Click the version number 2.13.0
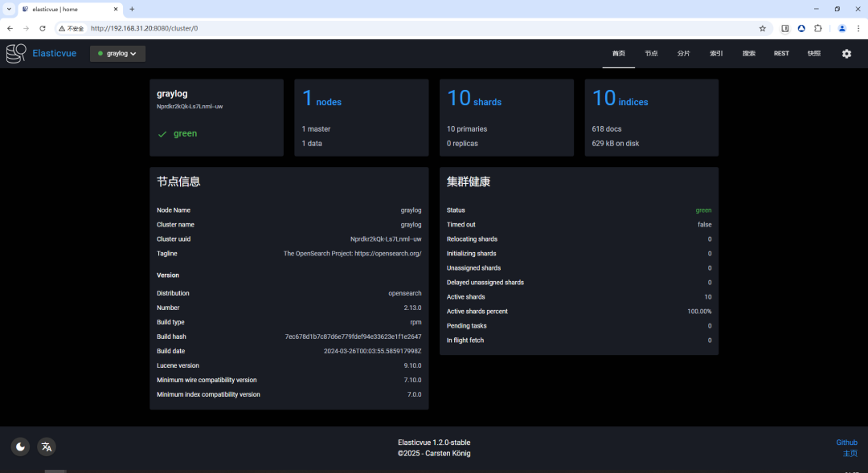 (412, 308)
